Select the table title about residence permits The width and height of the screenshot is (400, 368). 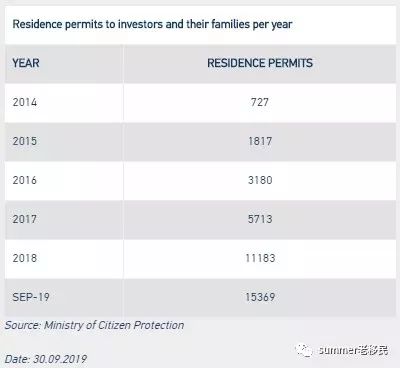(152, 24)
